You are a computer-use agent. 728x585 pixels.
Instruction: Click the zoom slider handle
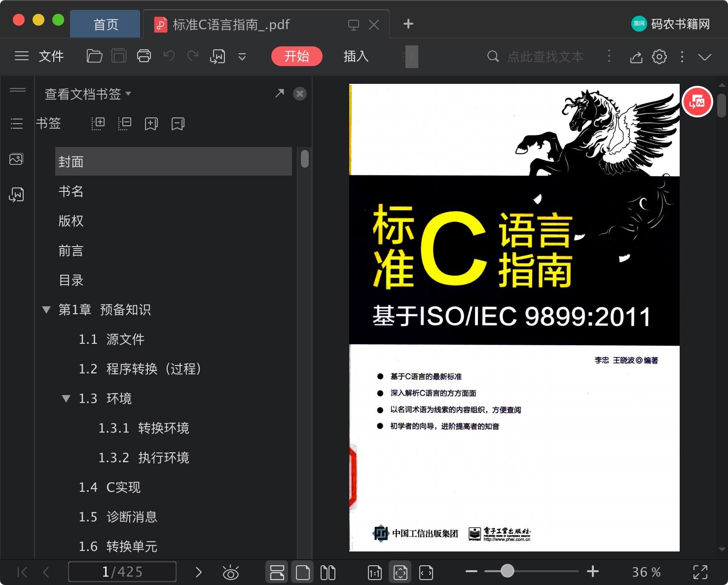pos(507,571)
